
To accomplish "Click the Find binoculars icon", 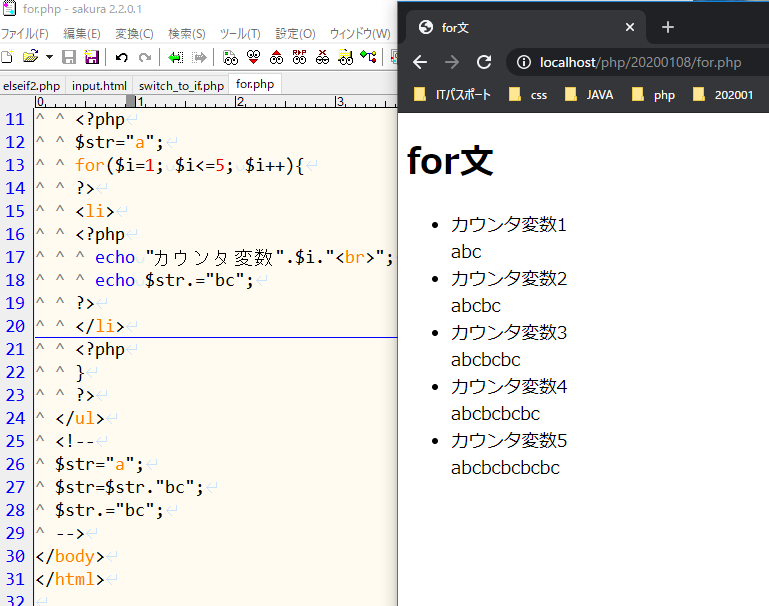I will [x=230, y=57].
